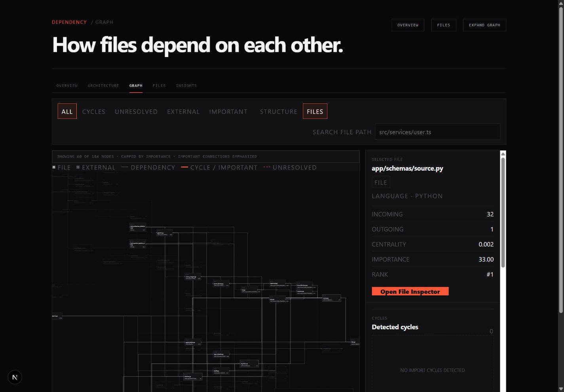
Task: Toggle the IMPORTANT graph filter
Action: coord(228,112)
